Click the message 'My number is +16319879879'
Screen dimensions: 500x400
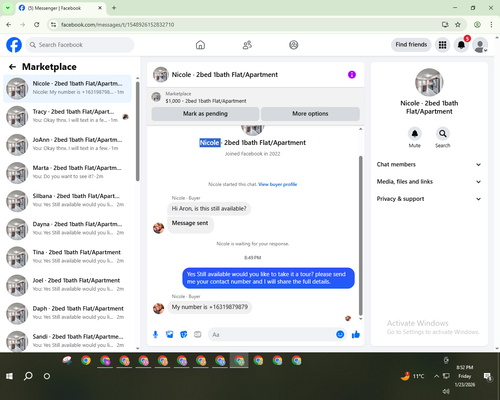210,307
